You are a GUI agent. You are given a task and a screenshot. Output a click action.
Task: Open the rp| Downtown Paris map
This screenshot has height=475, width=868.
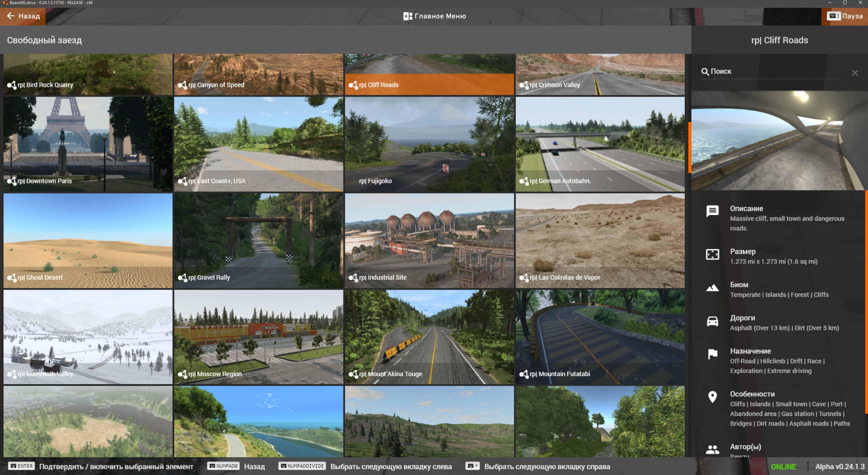click(x=88, y=144)
